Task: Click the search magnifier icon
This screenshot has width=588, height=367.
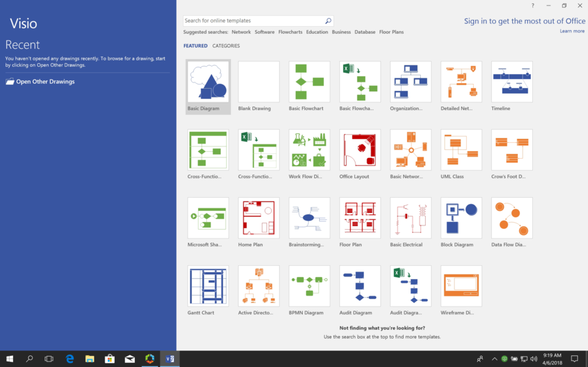Action: 328,21
